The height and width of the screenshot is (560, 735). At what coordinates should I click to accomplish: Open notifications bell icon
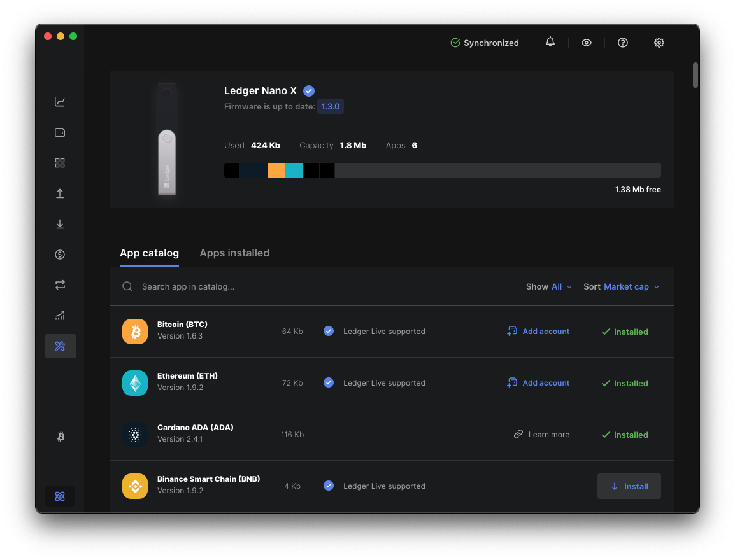(550, 42)
